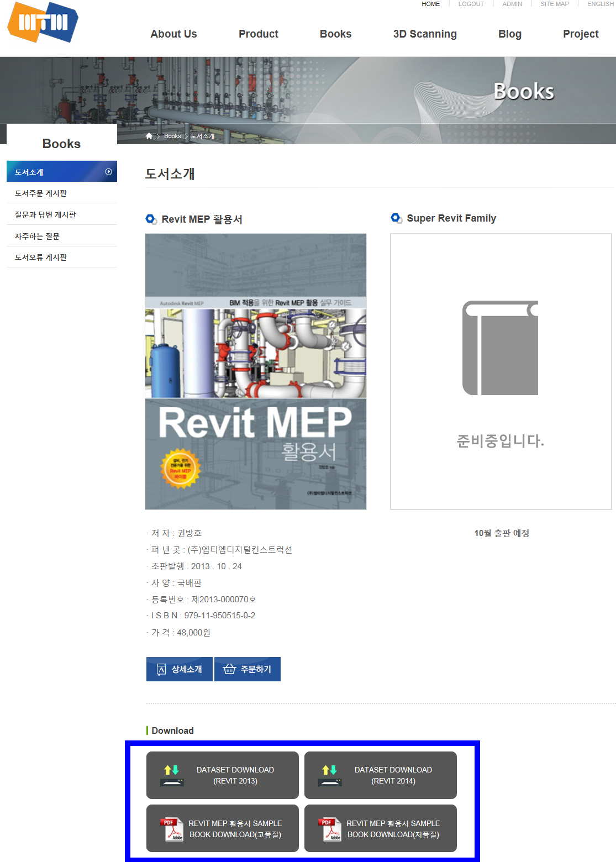Download the Revit 2013 dataset
Screen dimensions: 616x862
click(223, 775)
